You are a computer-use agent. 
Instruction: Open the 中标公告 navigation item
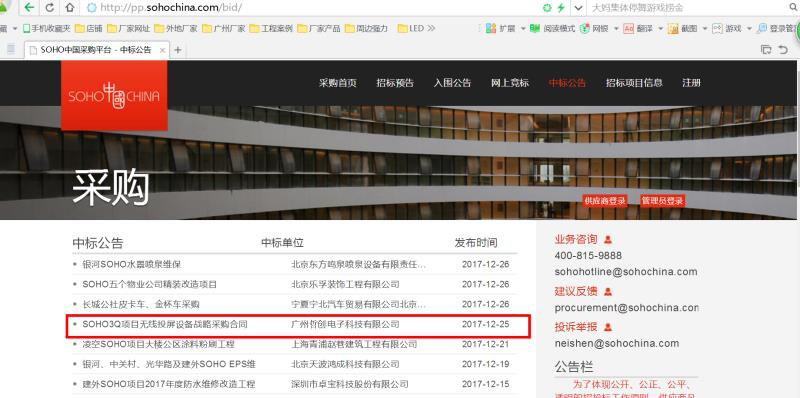point(567,83)
